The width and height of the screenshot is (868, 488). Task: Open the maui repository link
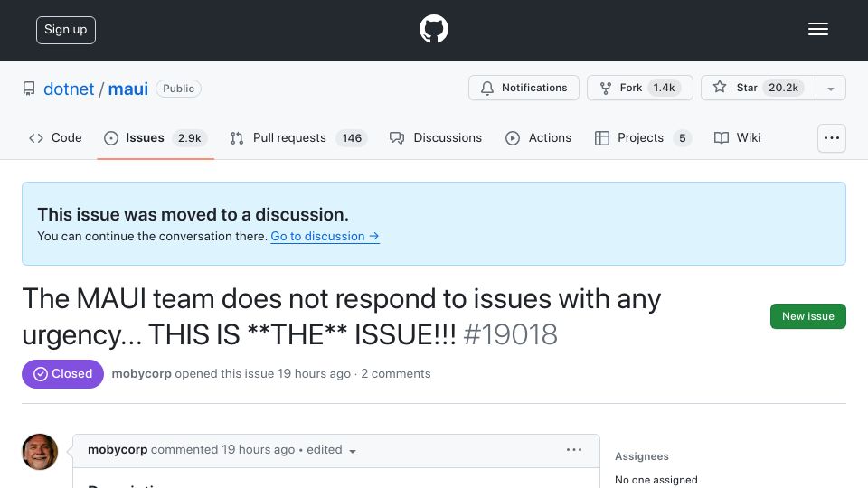(127, 89)
